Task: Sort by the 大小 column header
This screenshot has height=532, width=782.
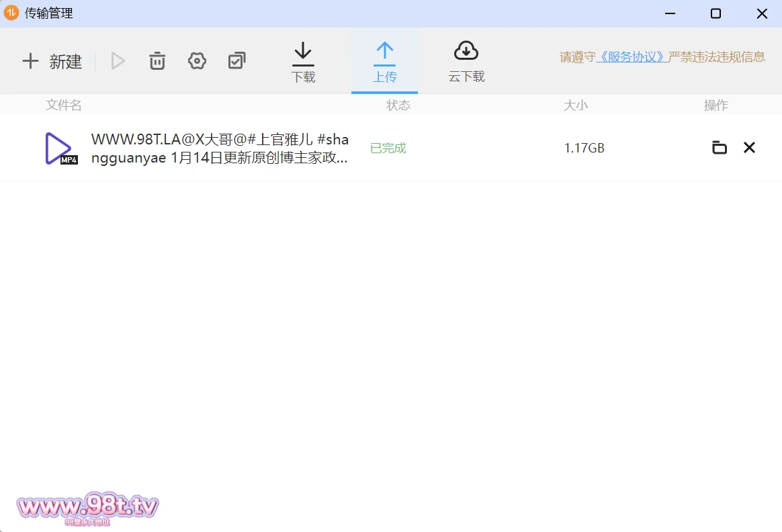Action: pyautogui.click(x=575, y=105)
